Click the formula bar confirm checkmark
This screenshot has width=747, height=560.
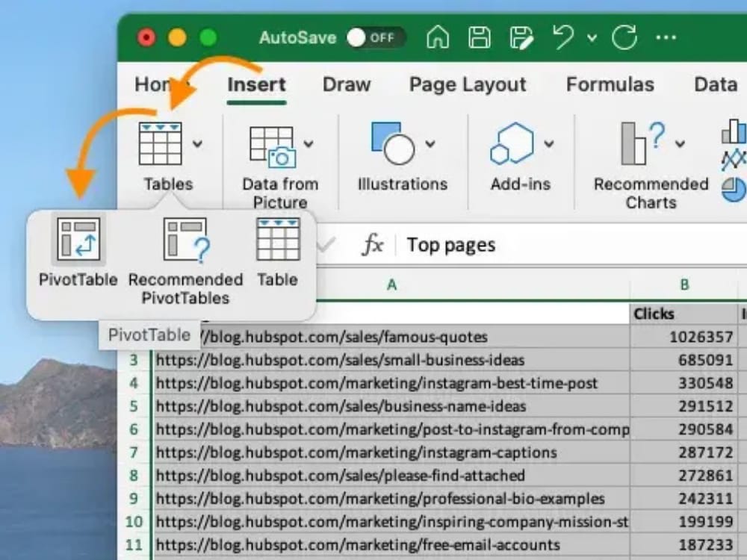click(x=326, y=245)
